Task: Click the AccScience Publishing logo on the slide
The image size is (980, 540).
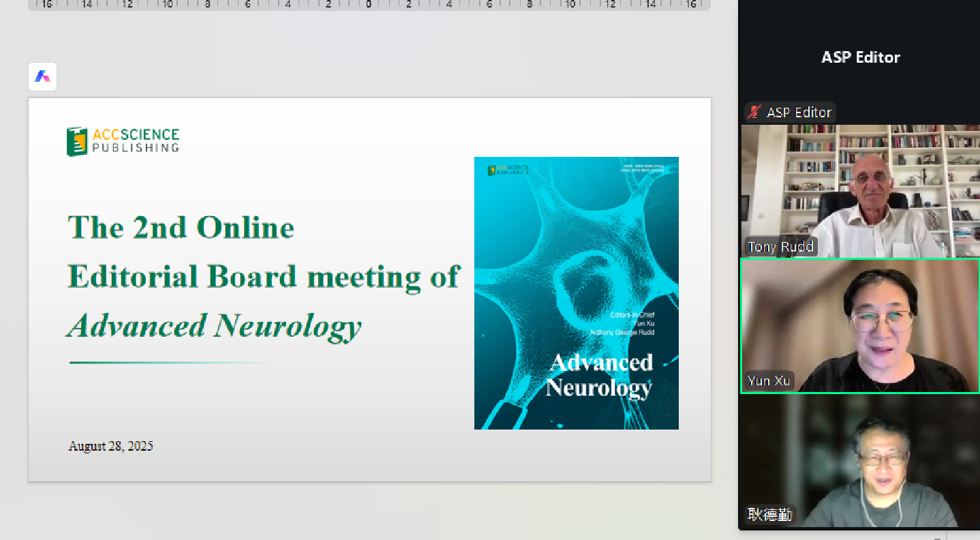Action: (x=123, y=141)
